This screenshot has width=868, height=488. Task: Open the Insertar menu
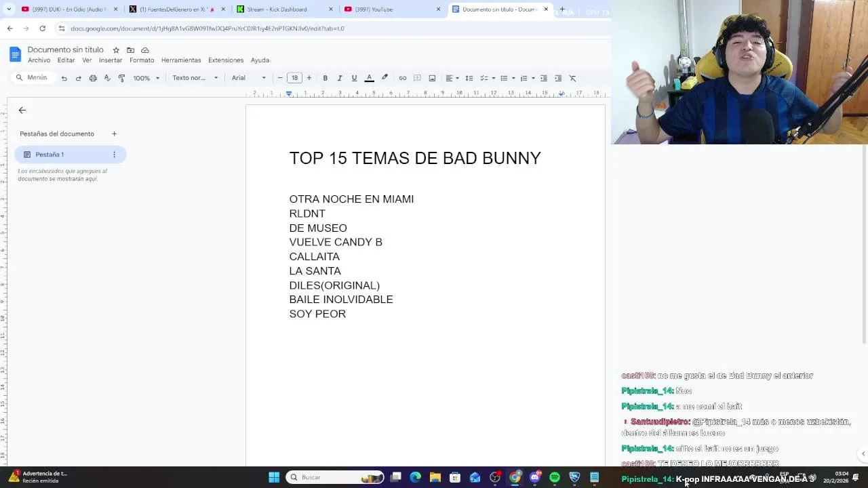pos(111,60)
